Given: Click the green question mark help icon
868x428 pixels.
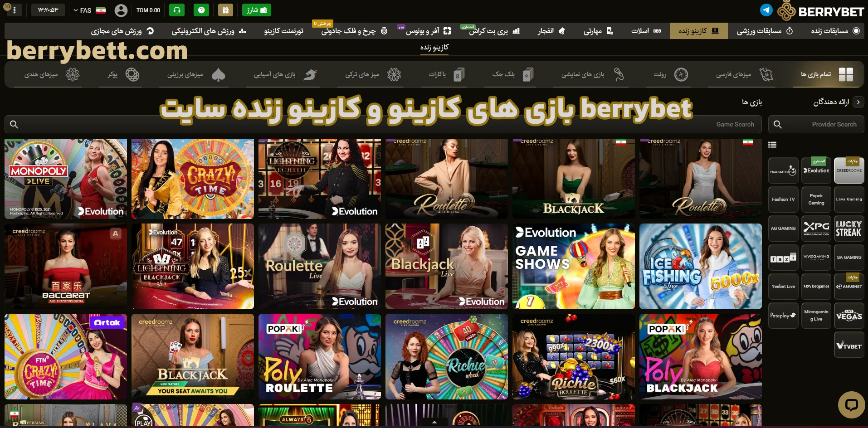Looking at the screenshot, I should pos(201,10).
